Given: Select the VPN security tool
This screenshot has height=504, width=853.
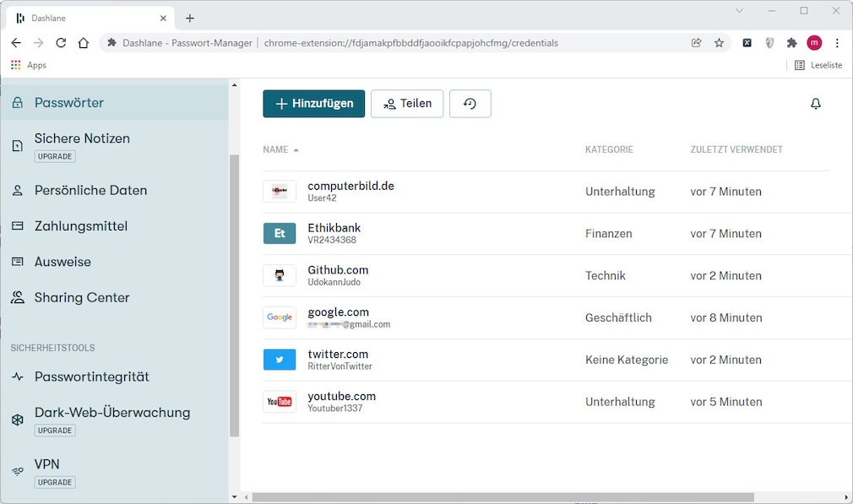Looking at the screenshot, I should [x=46, y=463].
